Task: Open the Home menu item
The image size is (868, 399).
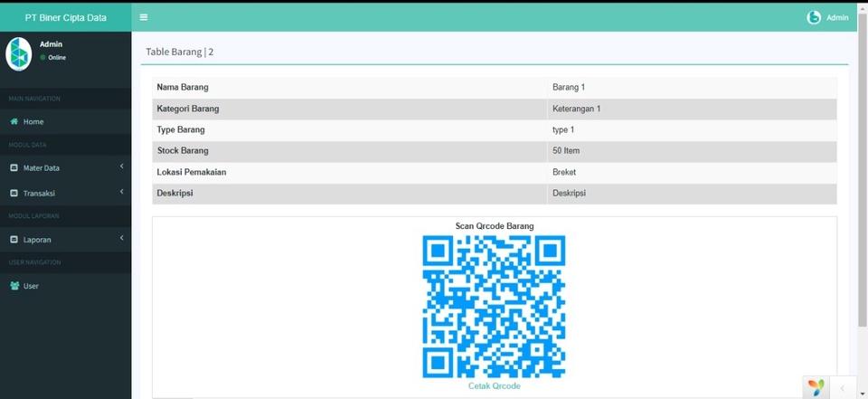Action: (66, 121)
